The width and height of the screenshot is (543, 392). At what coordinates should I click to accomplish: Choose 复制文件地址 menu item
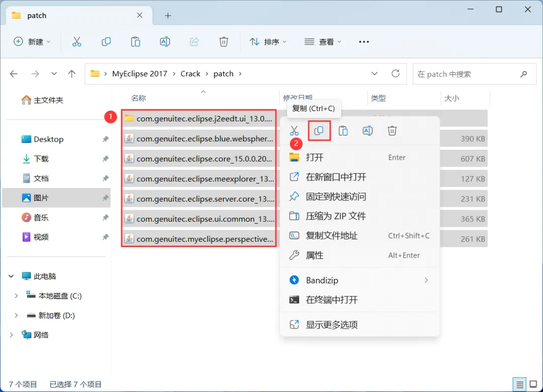359,236
